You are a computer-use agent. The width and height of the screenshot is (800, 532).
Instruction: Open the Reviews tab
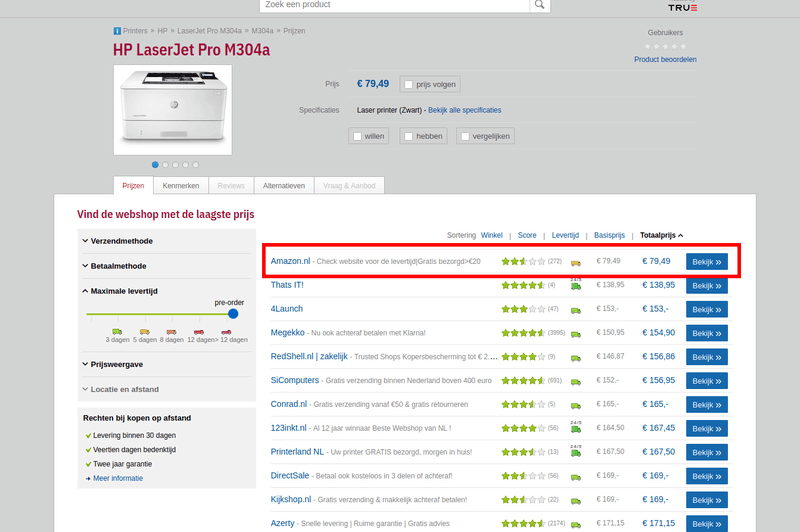231,186
